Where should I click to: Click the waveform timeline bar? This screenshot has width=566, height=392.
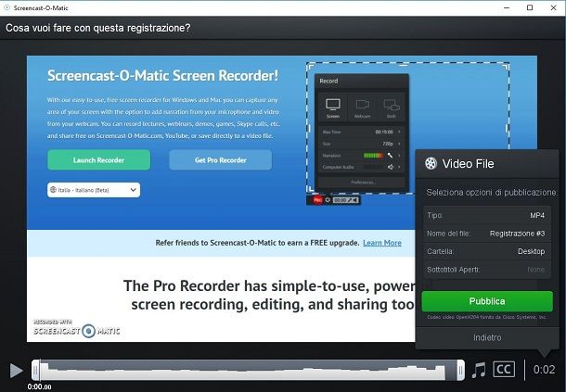[248, 370]
